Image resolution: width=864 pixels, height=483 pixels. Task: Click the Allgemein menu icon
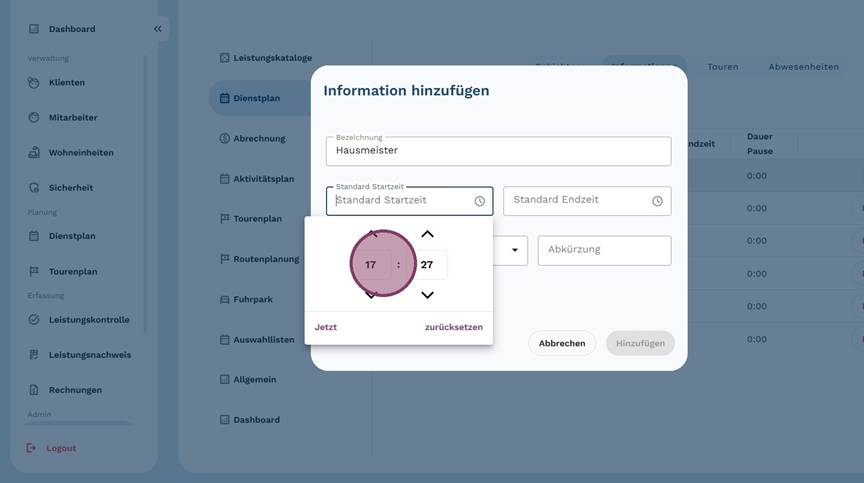[224, 379]
